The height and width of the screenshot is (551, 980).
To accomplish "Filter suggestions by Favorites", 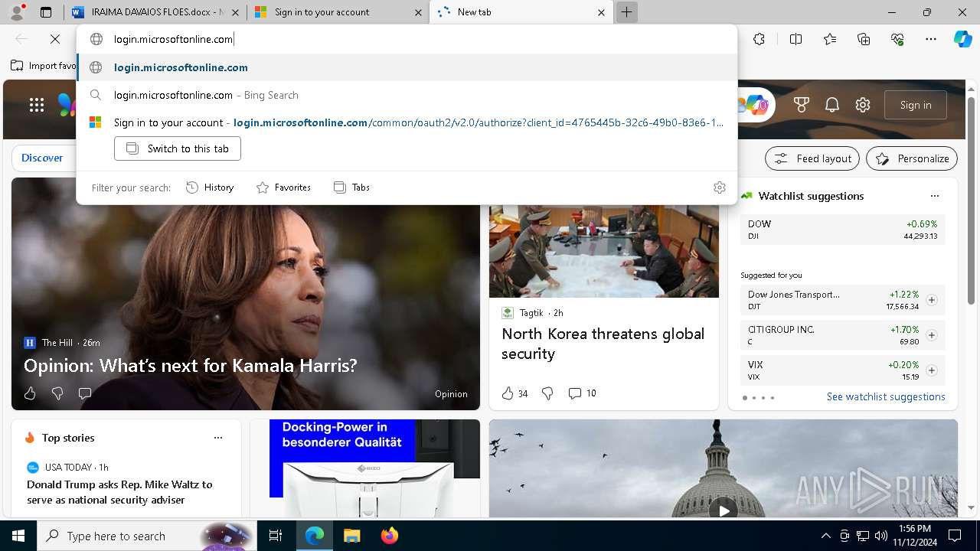I will pos(283,187).
